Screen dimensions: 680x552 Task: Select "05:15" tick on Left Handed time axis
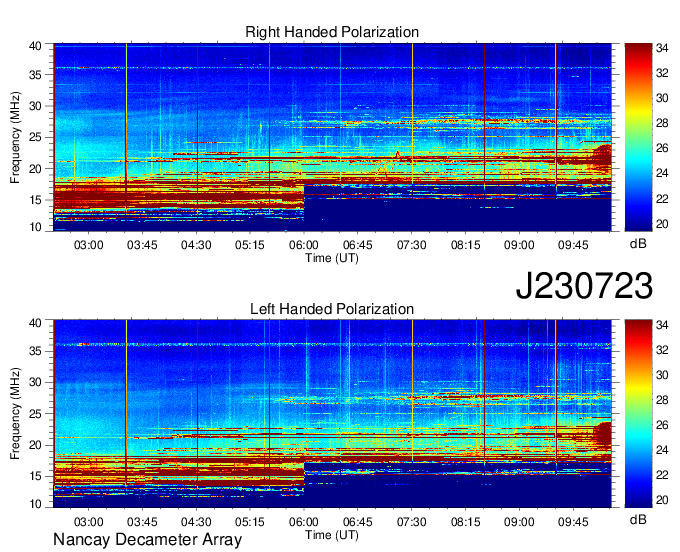point(250,522)
